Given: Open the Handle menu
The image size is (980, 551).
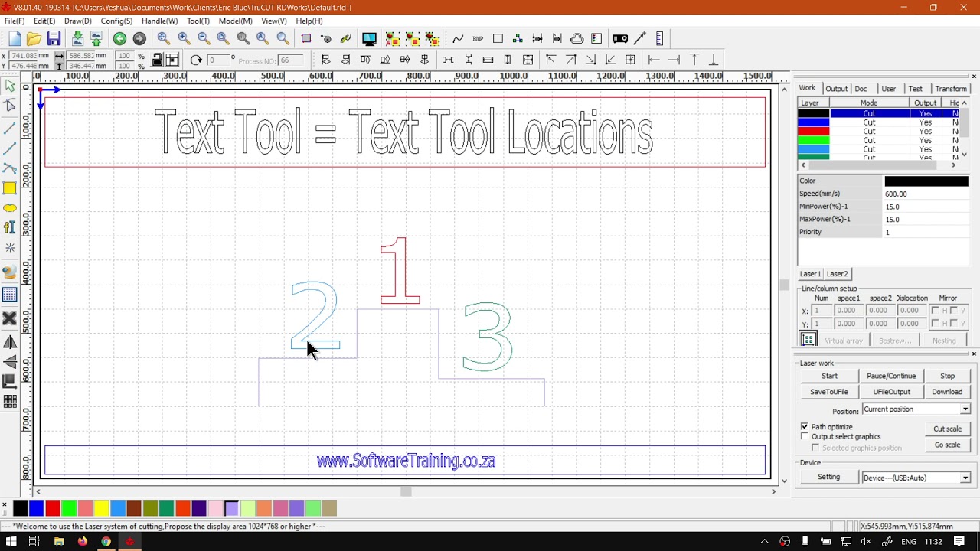Looking at the screenshot, I should click(159, 21).
